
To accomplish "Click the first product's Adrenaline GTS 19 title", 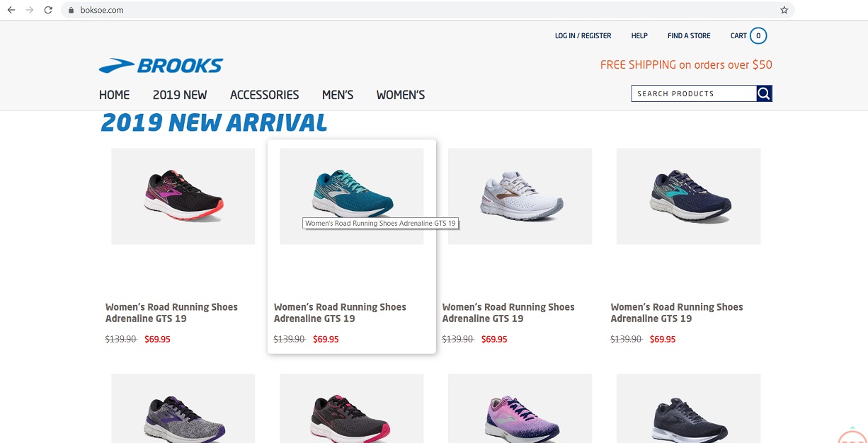I will pos(171,313).
